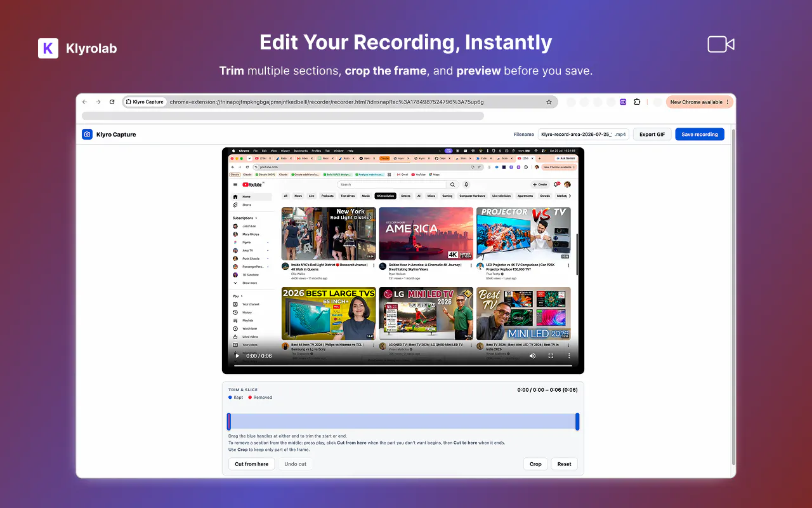This screenshot has height=508, width=812.
Task: Click the YouTube account avatar in recording
Action: [x=567, y=185]
